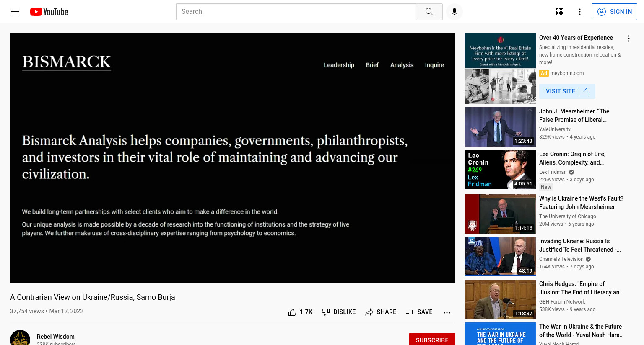The height and width of the screenshot is (345, 644).
Task: Open the meybohm.com ad link
Action: point(567,73)
